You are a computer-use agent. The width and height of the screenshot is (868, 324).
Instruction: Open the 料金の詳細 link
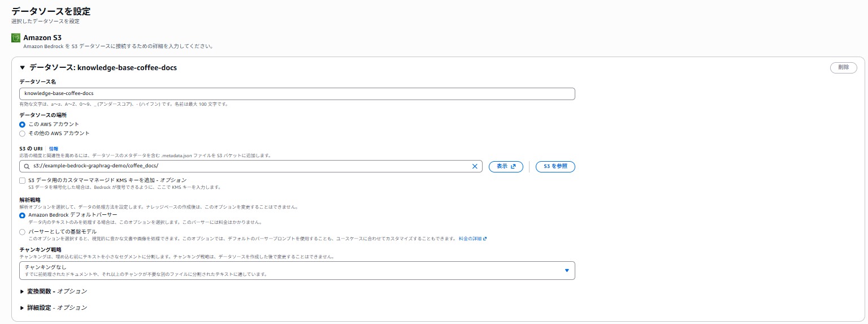[x=470, y=239]
